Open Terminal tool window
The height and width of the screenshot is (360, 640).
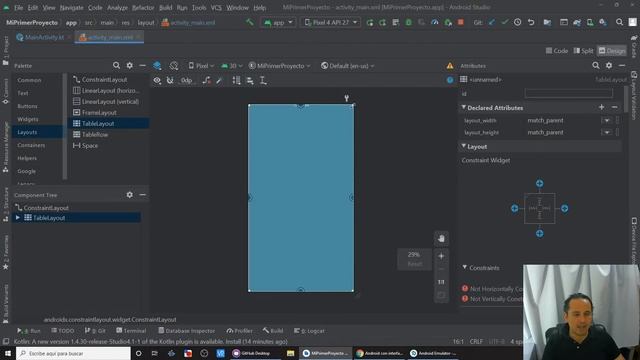(x=131, y=331)
